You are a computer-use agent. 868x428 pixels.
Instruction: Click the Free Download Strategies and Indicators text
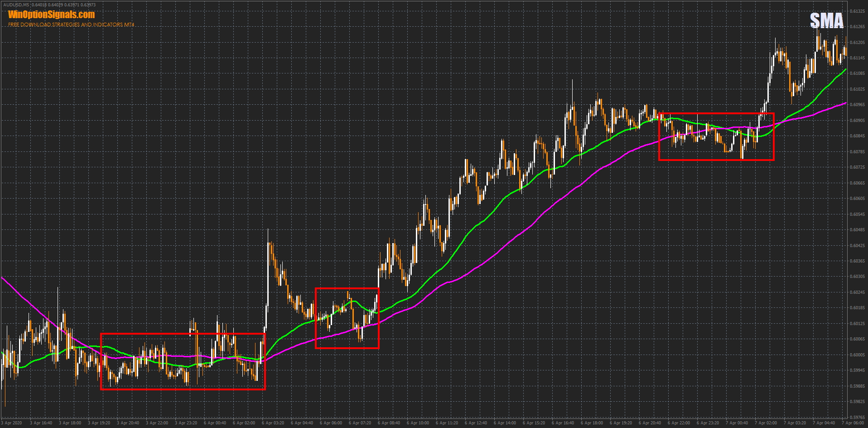pyautogui.click(x=71, y=24)
